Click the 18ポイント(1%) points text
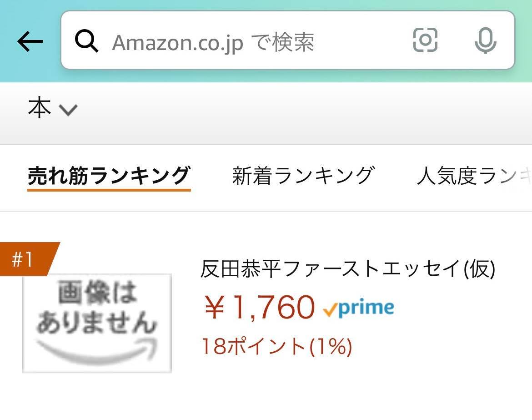 (x=277, y=347)
